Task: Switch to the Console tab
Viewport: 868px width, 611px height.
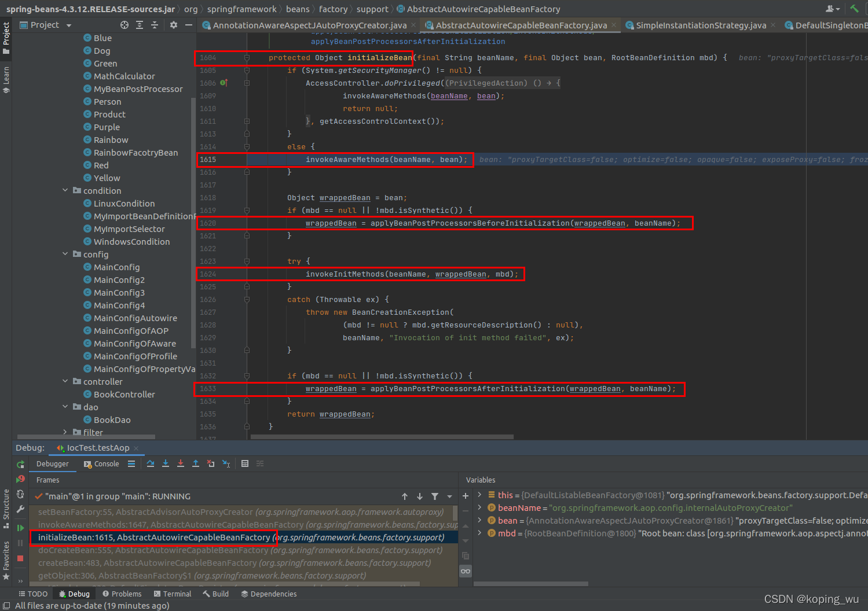Action: click(x=102, y=464)
